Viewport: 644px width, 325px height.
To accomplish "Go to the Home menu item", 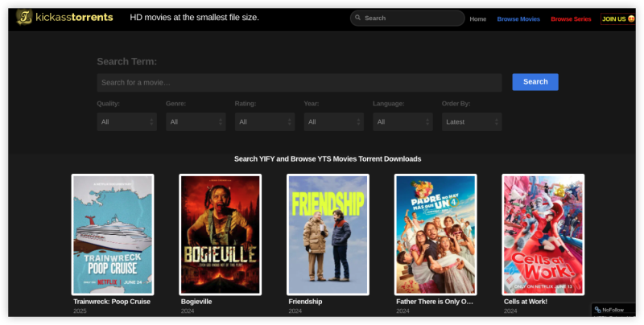I will (478, 19).
